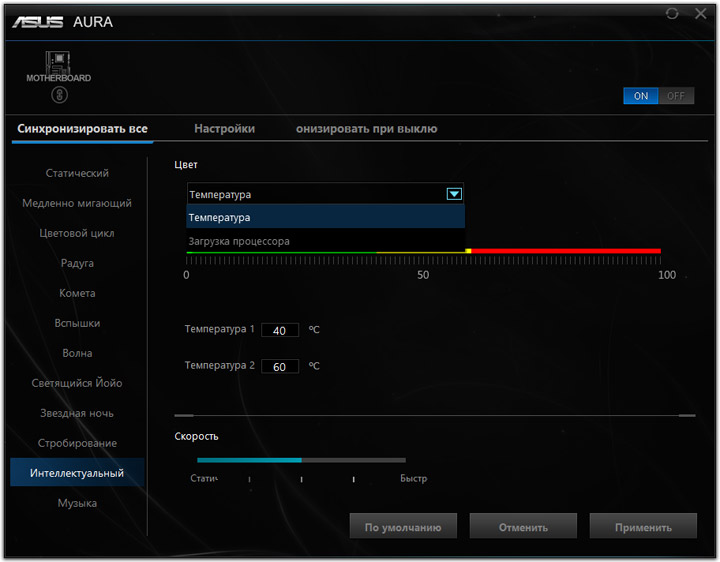Pick the Вспышки effect

[77, 323]
